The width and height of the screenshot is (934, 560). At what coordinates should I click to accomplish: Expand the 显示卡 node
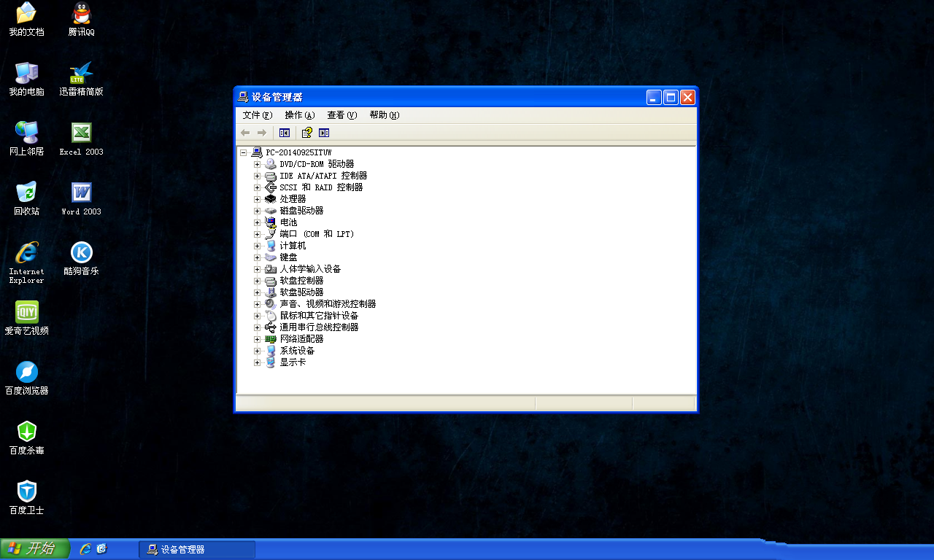[257, 362]
